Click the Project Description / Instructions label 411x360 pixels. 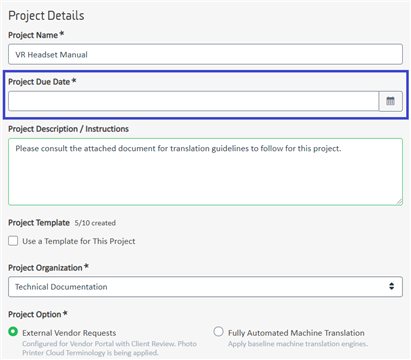[68, 129]
